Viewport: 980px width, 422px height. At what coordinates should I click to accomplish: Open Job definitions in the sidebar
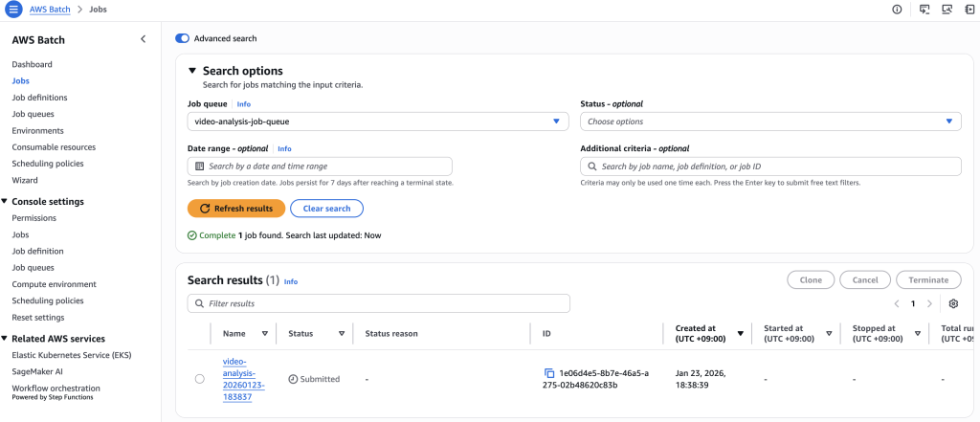click(x=39, y=98)
